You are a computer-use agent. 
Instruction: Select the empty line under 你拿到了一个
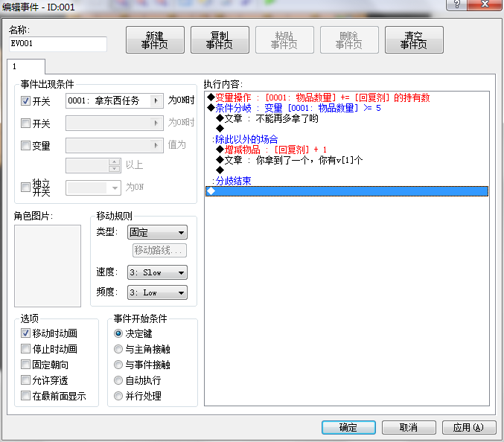[347, 170]
